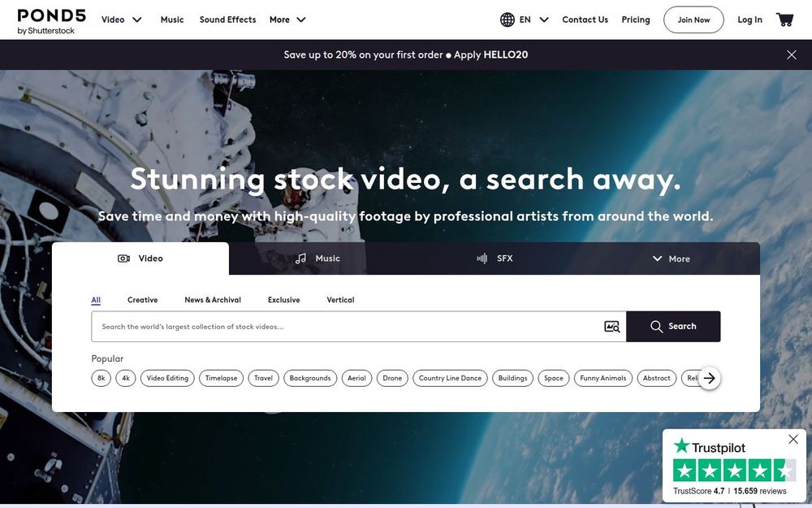Click the Join Now button
Viewport: 812px width, 508px height.
693,20
